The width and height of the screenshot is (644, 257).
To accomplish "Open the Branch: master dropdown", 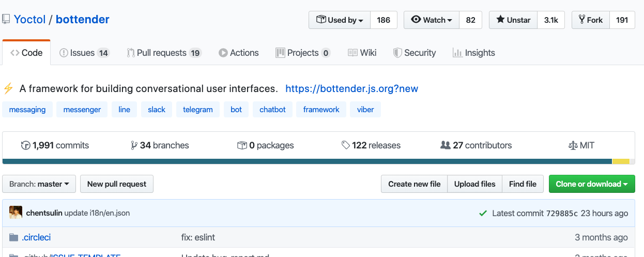I will pos(39,184).
